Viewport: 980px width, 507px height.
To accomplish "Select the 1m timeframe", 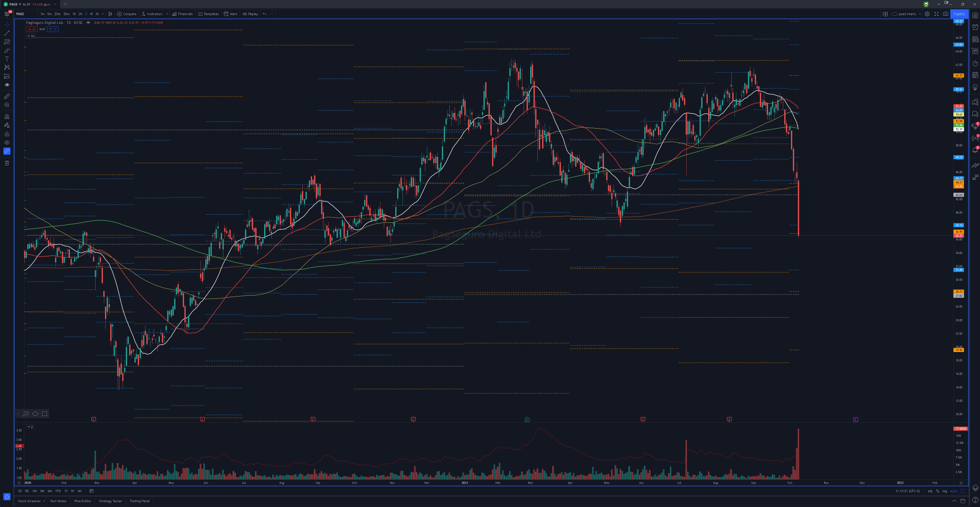I will click(x=43, y=14).
